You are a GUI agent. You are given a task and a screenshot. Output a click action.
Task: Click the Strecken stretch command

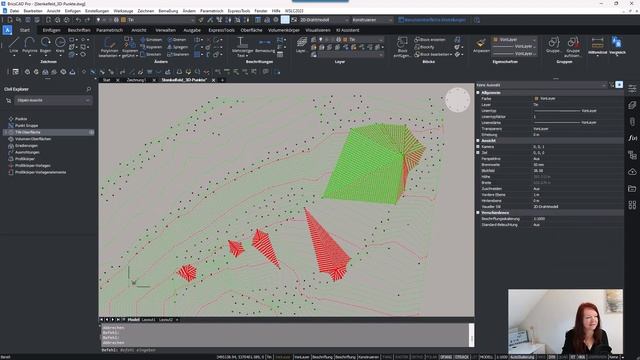click(x=151, y=54)
